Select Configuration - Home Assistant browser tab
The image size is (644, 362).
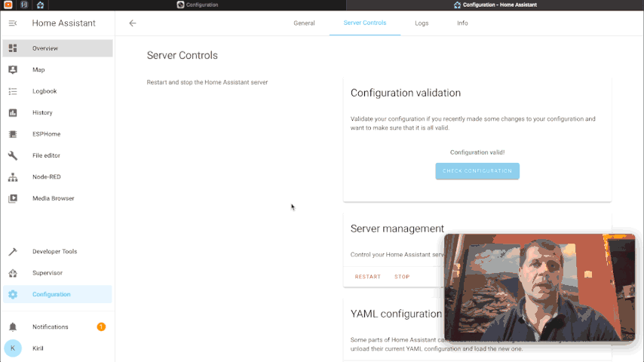click(x=495, y=5)
